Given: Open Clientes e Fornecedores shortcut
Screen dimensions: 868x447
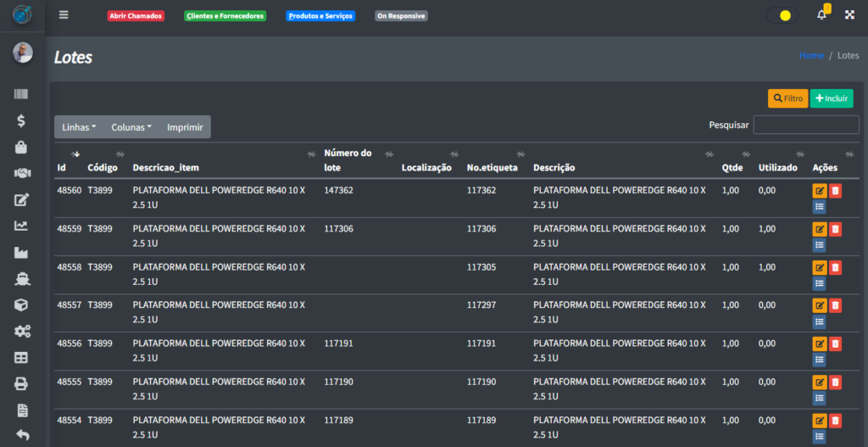Looking at the screenshot, I should tap(225, 16).
